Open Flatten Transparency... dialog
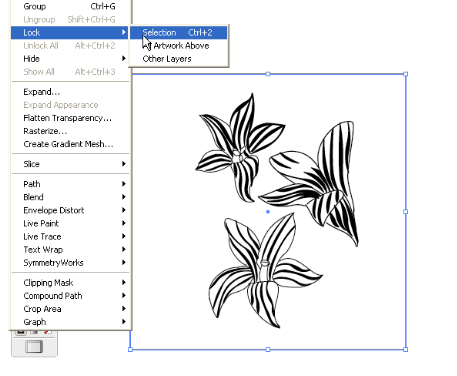Screen dimensions: 457x376 [70, 118]
